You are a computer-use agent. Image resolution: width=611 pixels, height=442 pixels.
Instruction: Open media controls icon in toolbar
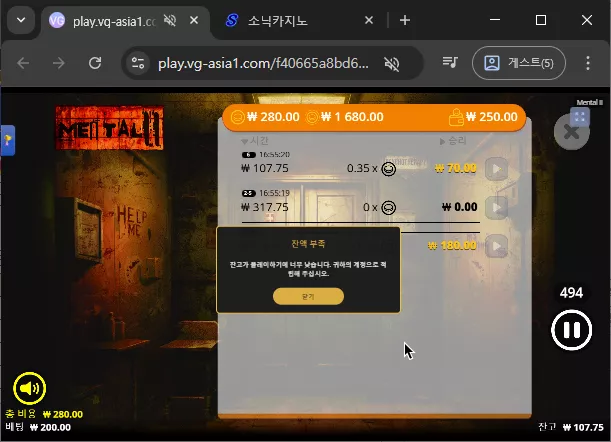[x=450, y=62]
